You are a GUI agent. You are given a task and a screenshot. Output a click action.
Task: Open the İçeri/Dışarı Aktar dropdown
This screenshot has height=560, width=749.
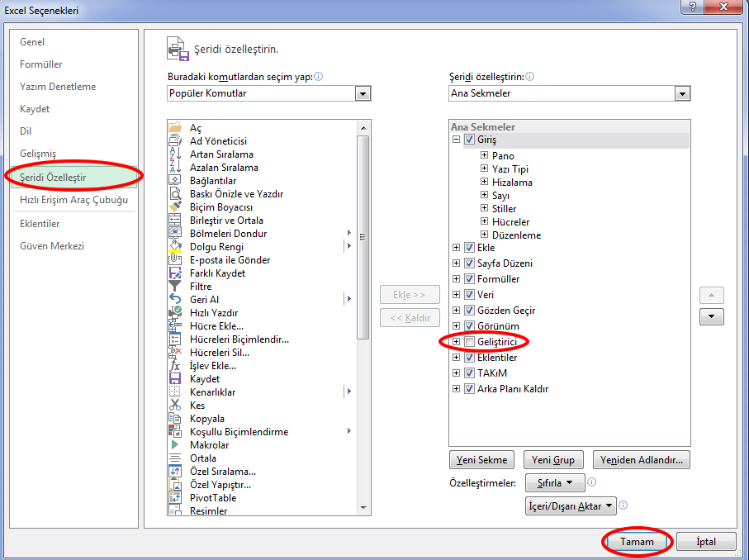pyautogui.click(x=571, y=505)
